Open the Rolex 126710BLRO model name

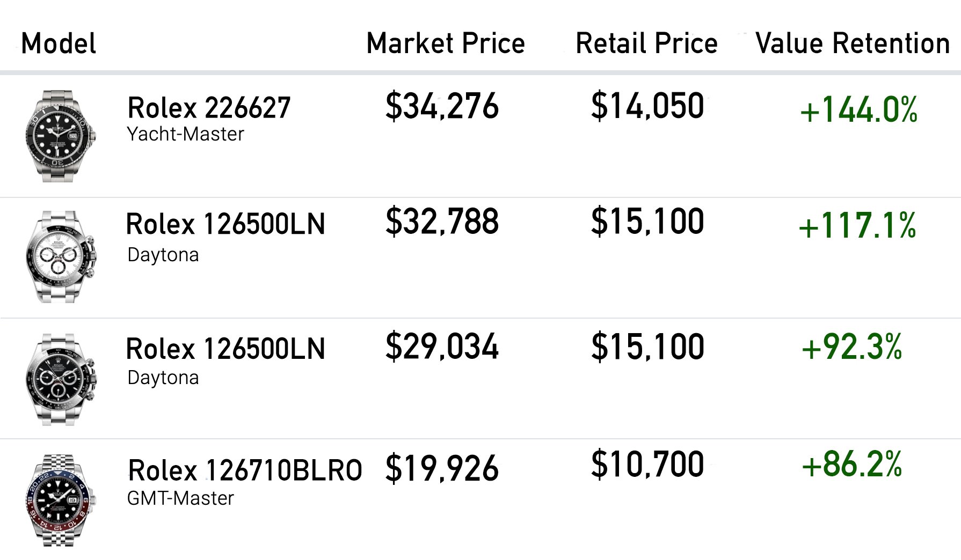tap(245, 470)
